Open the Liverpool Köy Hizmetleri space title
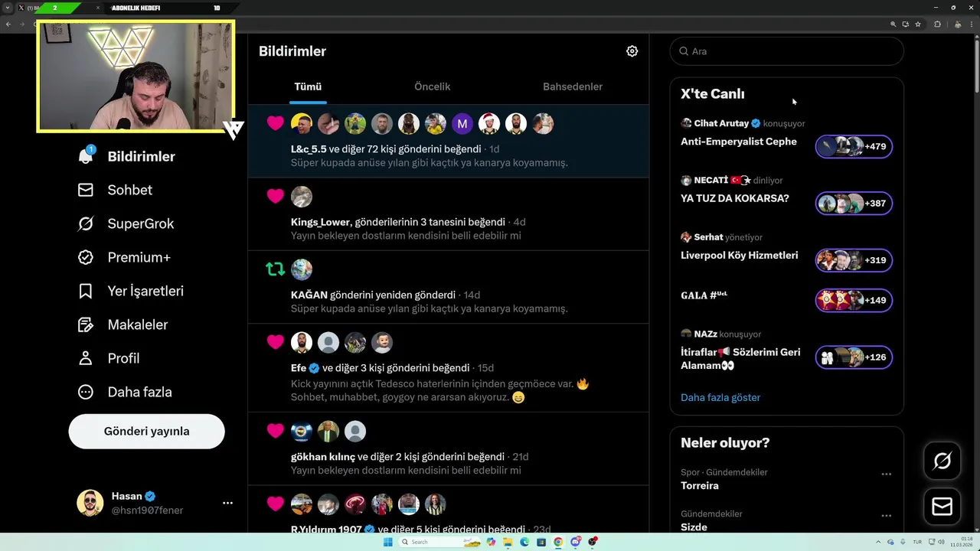Viewport: 980px width, 551px height. coord(740,256)
